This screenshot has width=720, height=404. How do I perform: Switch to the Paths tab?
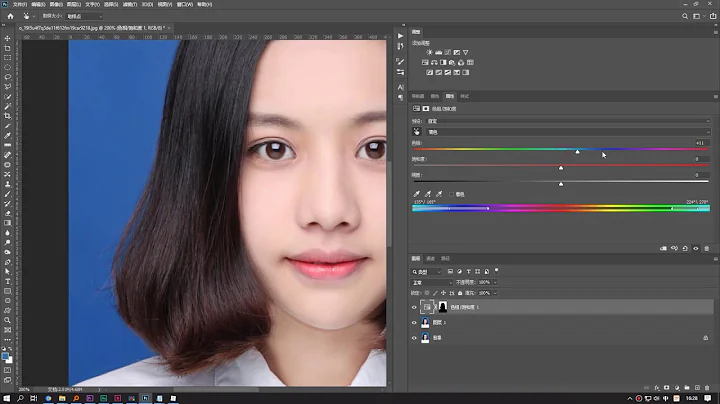click(445, 259)
